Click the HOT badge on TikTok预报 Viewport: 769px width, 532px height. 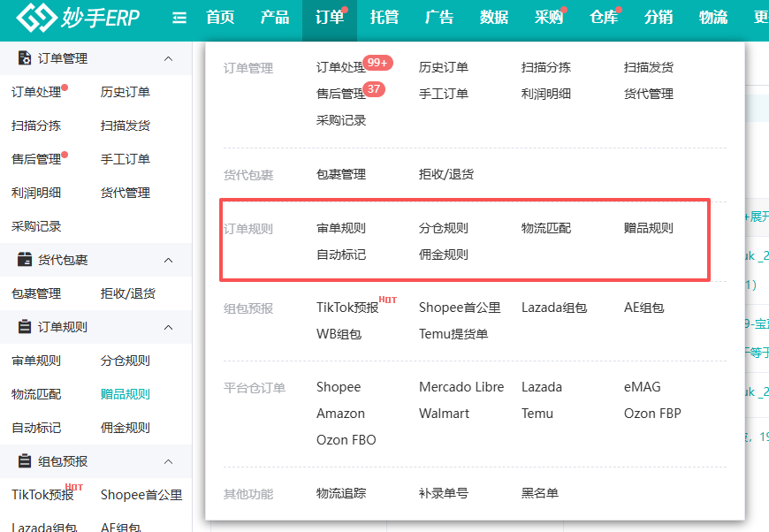point(389,300)
